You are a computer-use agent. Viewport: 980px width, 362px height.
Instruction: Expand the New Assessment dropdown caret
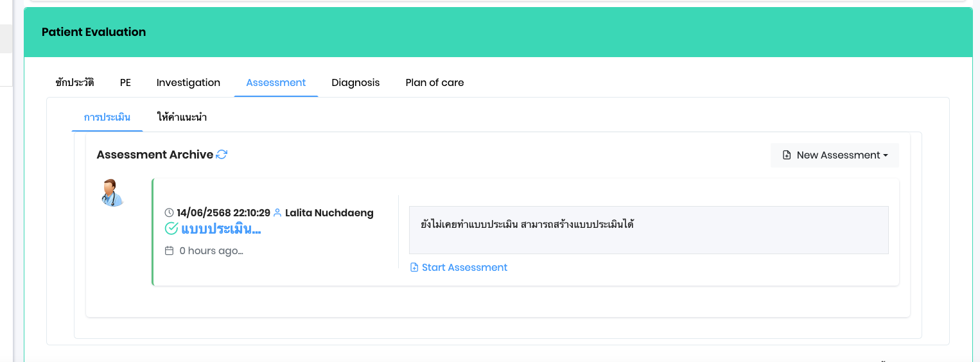point(886,155)
